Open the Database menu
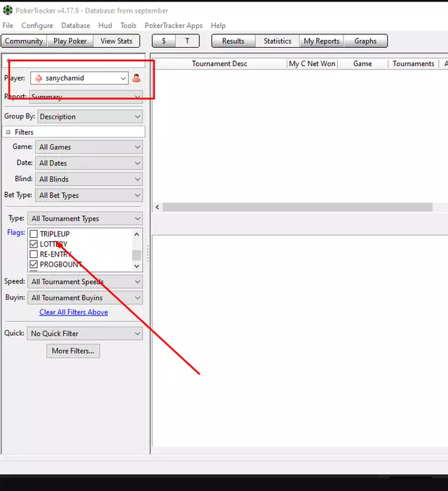Image resolution: width=448 pixels, height=491 pixels. click(76, 25)
